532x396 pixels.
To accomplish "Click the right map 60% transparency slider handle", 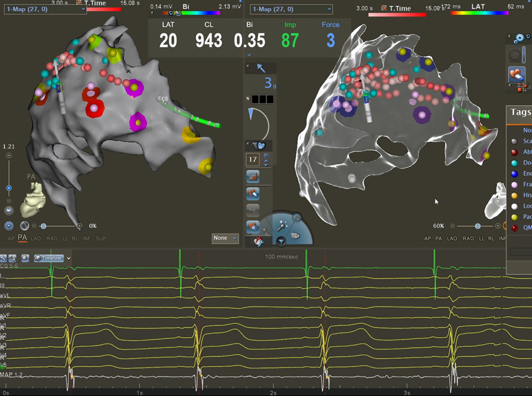I will coord(478,226).
